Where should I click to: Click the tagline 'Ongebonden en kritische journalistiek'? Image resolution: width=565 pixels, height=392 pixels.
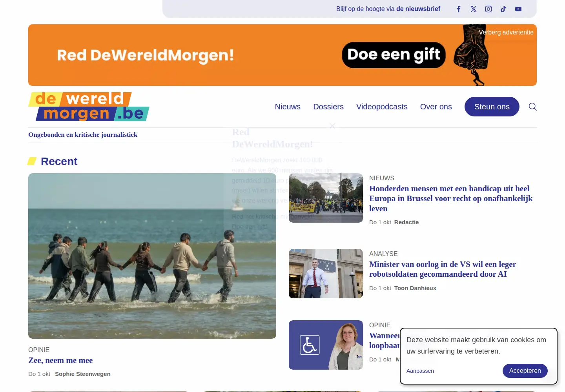click(83, 135)
